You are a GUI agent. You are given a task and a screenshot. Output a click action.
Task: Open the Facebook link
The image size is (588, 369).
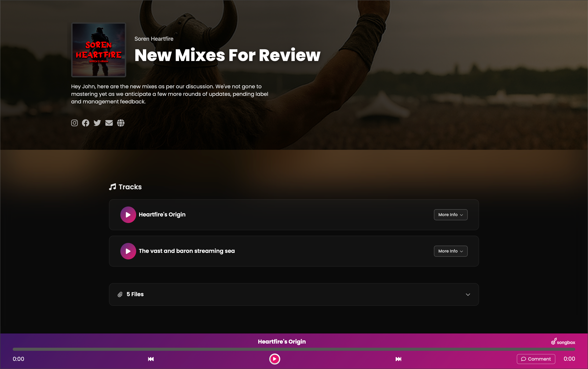[85, 123]
